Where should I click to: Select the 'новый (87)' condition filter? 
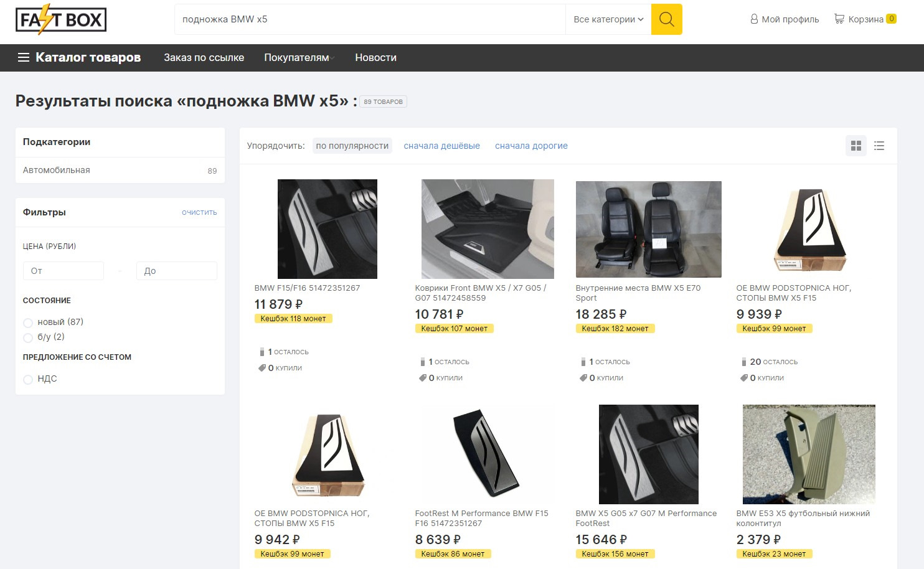[x=28, y=322]
